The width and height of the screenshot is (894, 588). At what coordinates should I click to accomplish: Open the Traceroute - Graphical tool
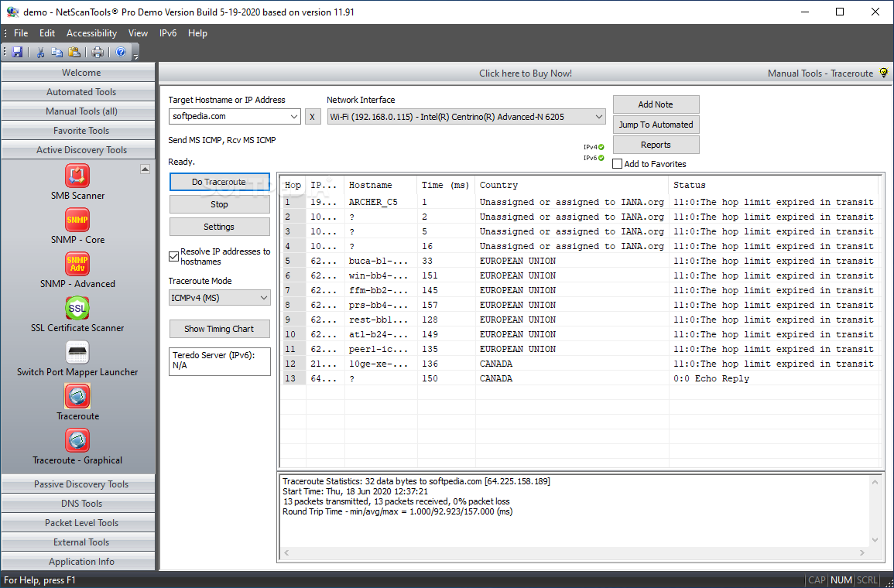[77, 446]
